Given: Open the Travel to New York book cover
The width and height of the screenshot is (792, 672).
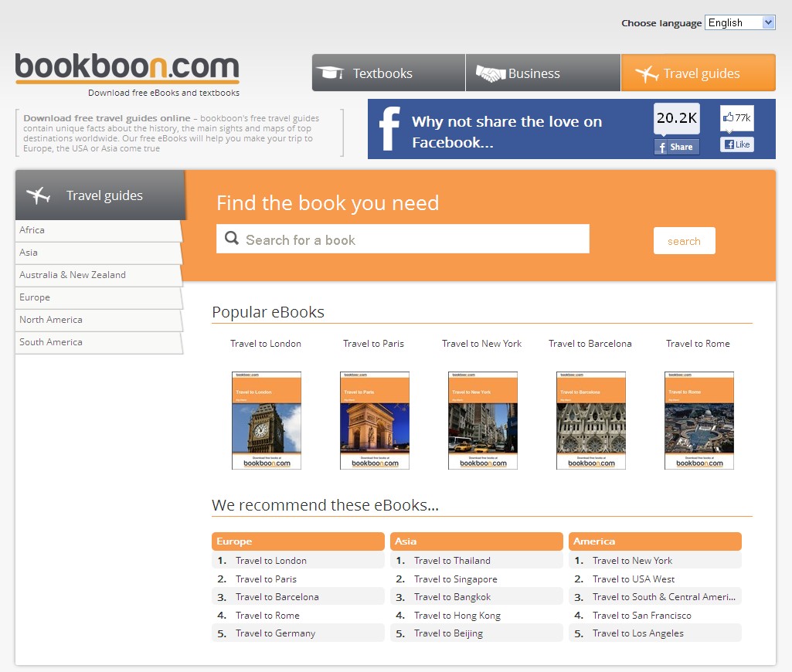Looking at the screenshot, I should coord(482,420).
